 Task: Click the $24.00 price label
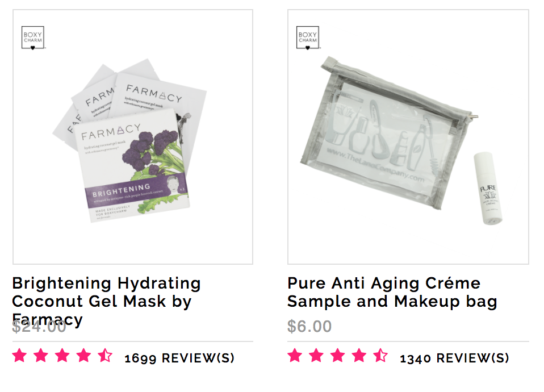point(39,327)
